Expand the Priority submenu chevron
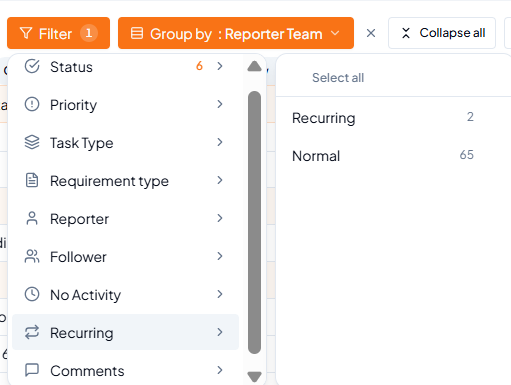Screen dimensions: 511x385 point(220,104)
